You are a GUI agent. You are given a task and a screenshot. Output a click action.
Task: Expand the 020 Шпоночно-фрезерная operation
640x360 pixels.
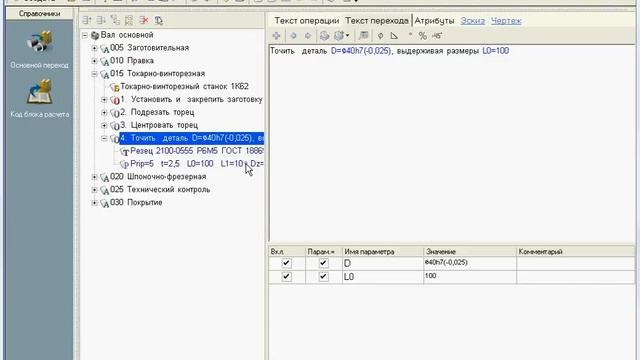pos(94,177)
